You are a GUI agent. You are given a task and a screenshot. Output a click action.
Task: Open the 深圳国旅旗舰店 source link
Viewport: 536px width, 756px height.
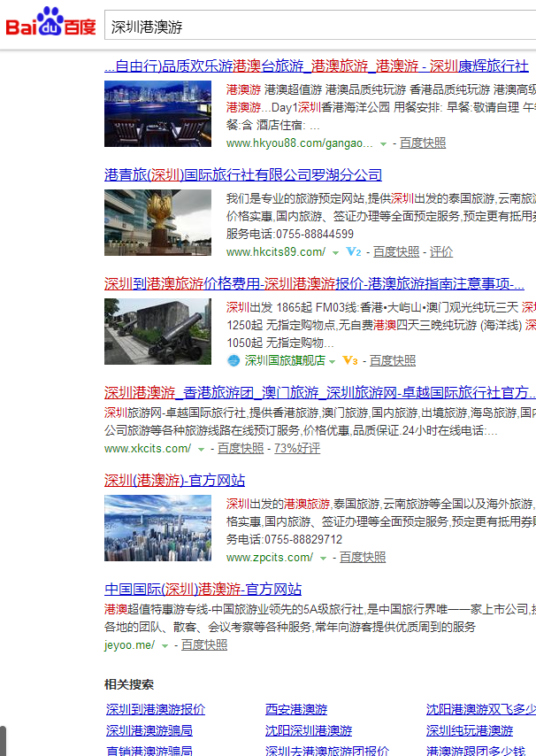point(285,360)
